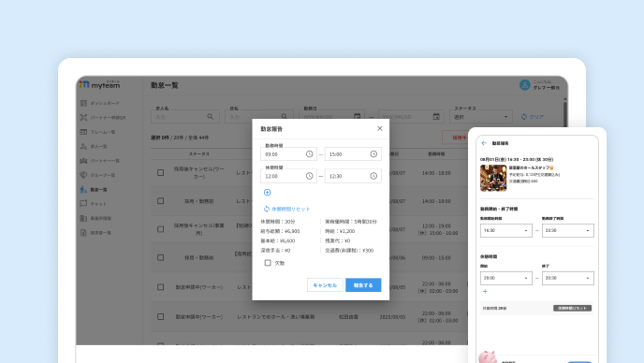Click the job thumbnail photo on mobile

tap(493, 178)
